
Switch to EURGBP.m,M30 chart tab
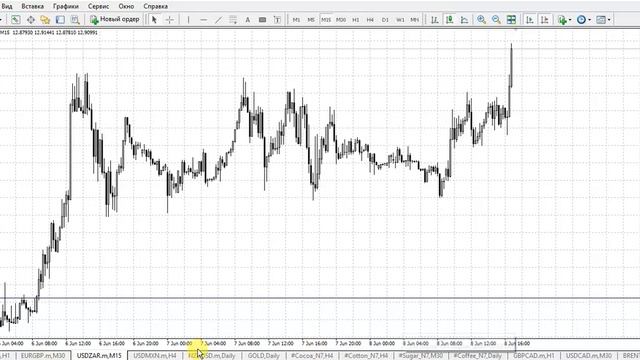coord(42,356)
